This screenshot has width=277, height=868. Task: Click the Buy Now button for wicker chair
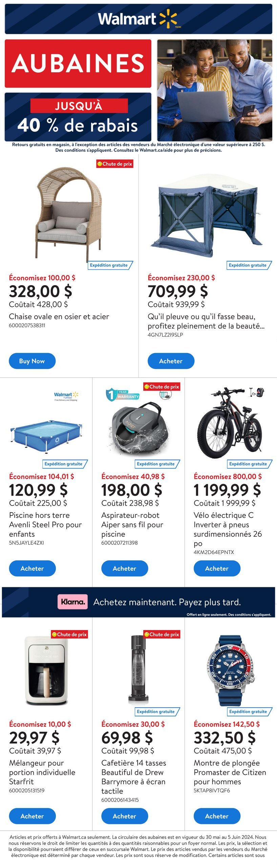[32, 361]
